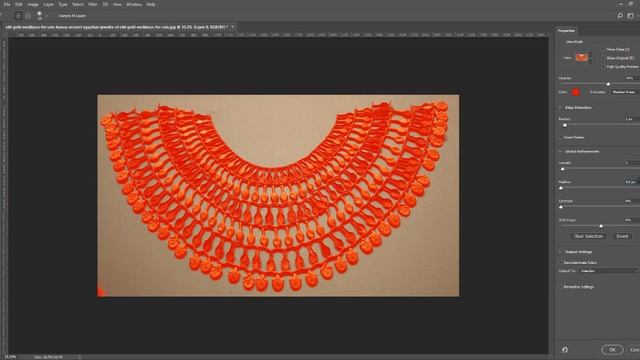The image size is (640, 360).
Task: Click the zoom percentage field in status bar
Action: click(x=10, y=357)
